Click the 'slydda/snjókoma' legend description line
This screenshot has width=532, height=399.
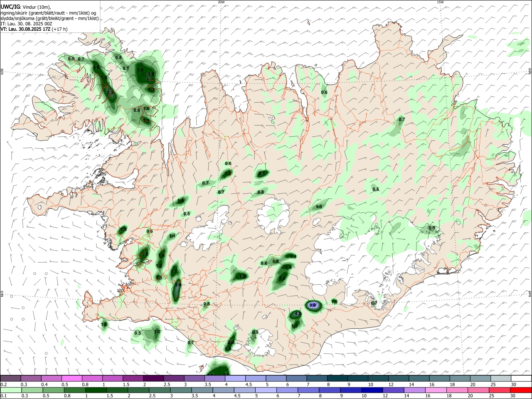pos(49,18)
